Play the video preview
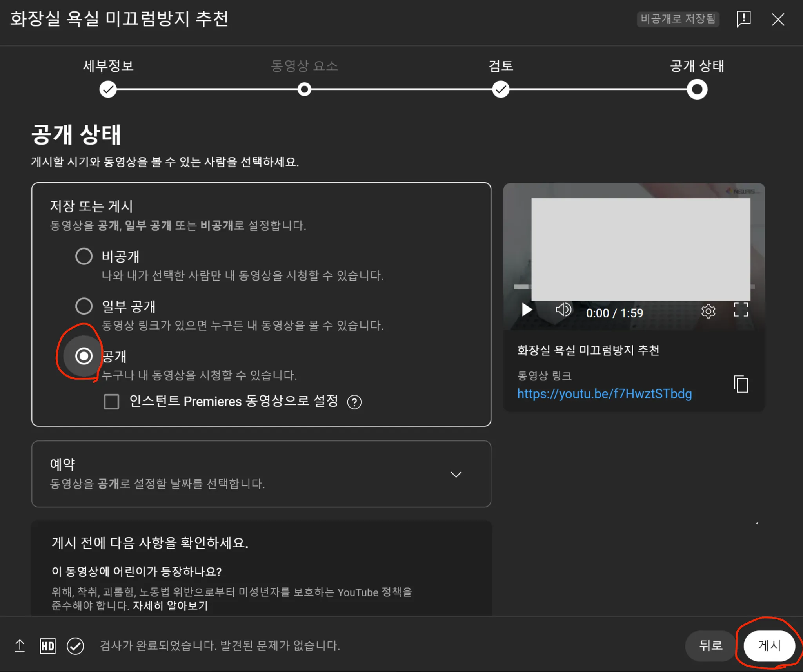 [x=527, y=310]
